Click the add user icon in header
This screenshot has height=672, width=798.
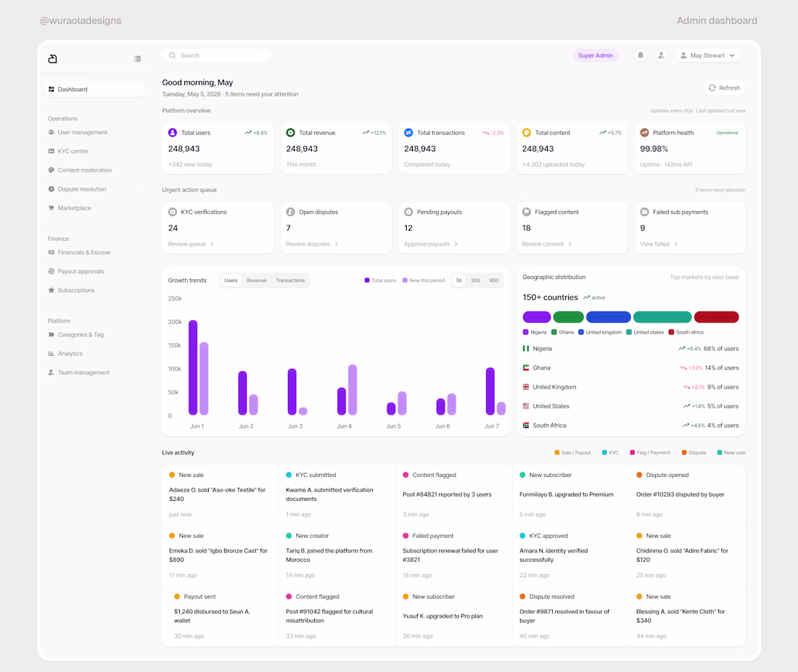pyautogui.click(x=661, y=55)
